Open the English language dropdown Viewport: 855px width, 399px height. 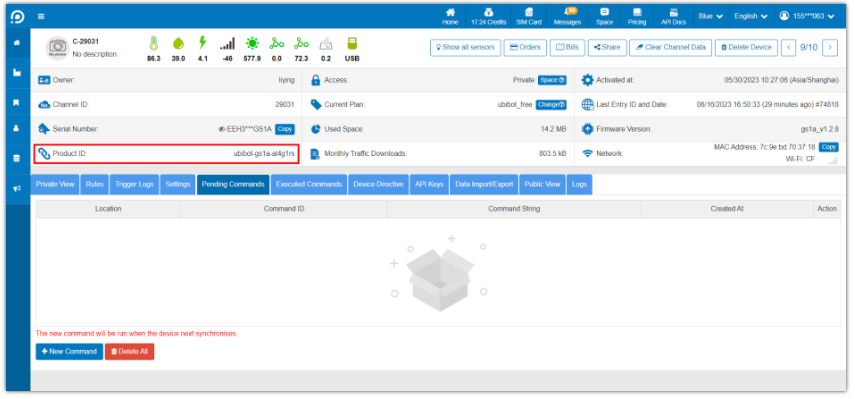(750, 16)
